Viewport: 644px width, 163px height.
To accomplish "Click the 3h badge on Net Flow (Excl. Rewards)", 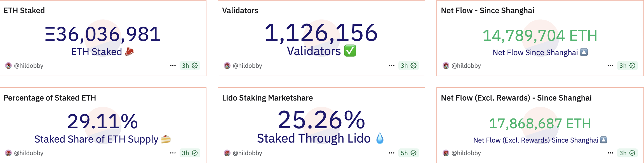I will pos(626,153).
